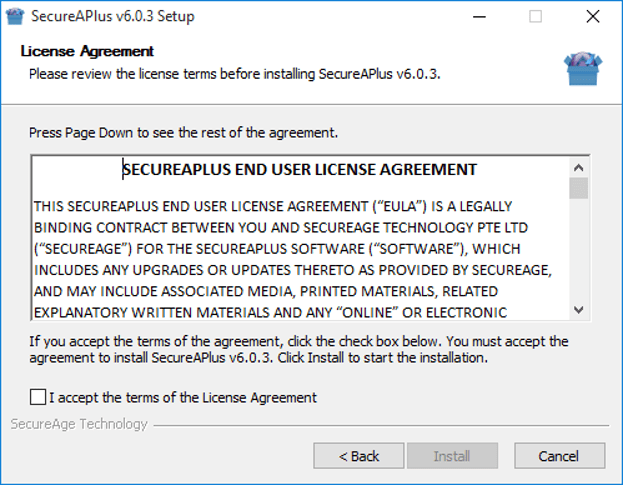Go to previous step with Back button
This screenshot has height=485, width=623.
pos(358,456)
